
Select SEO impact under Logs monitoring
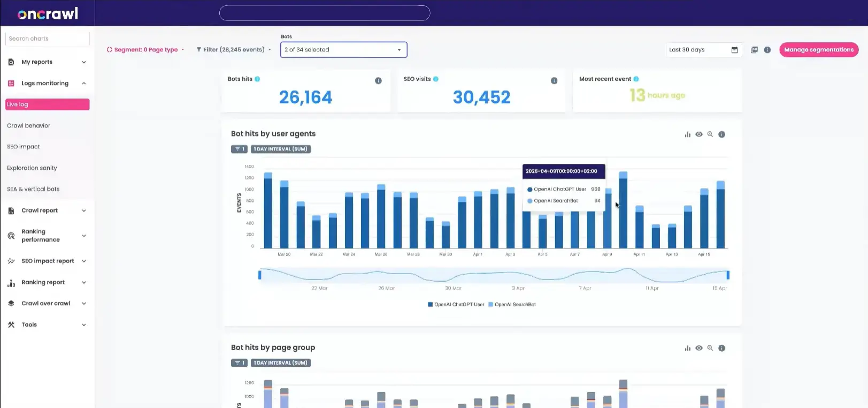[x=24, y=147]
